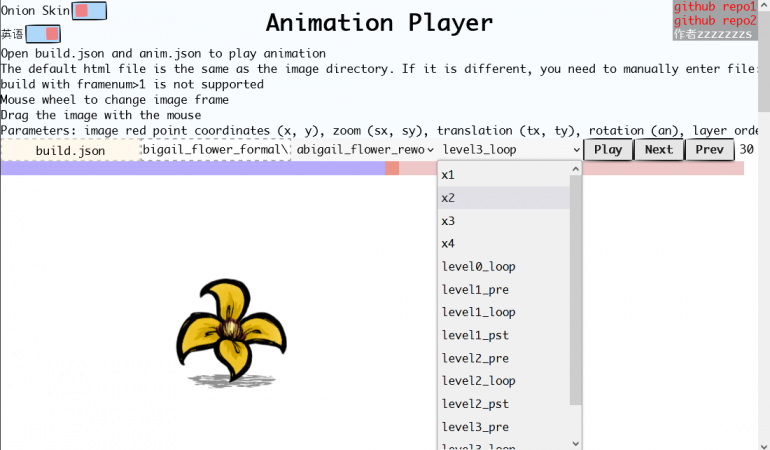Click the build.json file chooser
Viewport: 770px width, 450px height.
(x=71, y=150)
